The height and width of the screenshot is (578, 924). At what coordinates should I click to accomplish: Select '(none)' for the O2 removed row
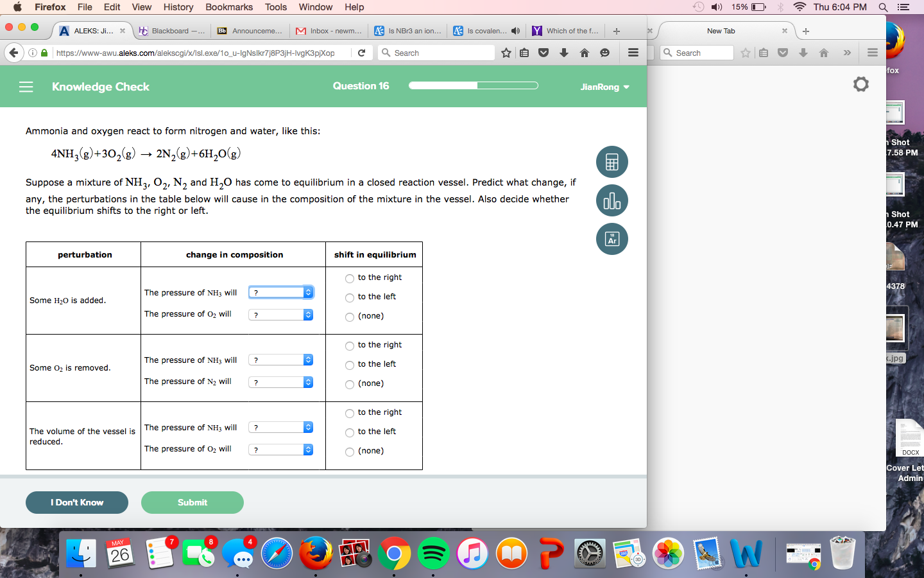tap(350, 383)
